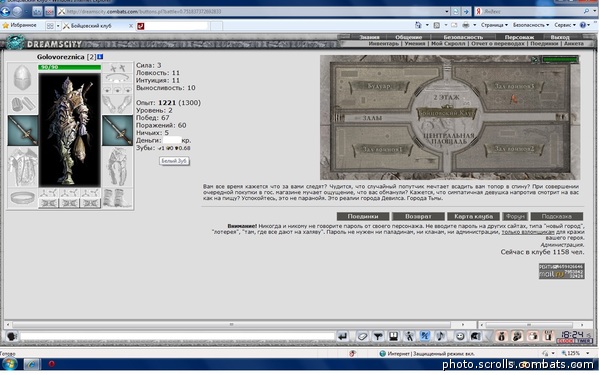Open the smiley emoticons icon

460,336
